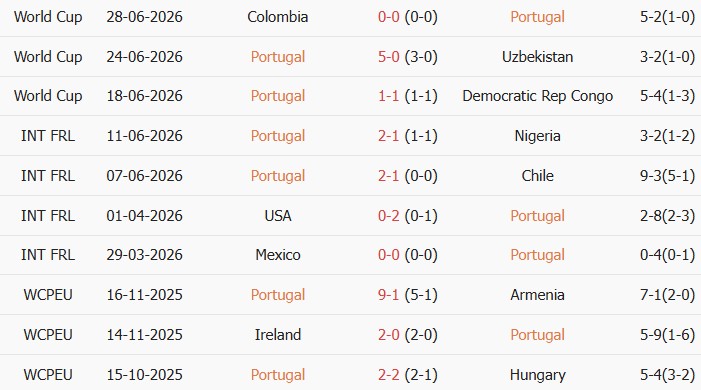Select the 0-2 score of USA match
This screenshot has width=701, height=390.
click(389, 216)
